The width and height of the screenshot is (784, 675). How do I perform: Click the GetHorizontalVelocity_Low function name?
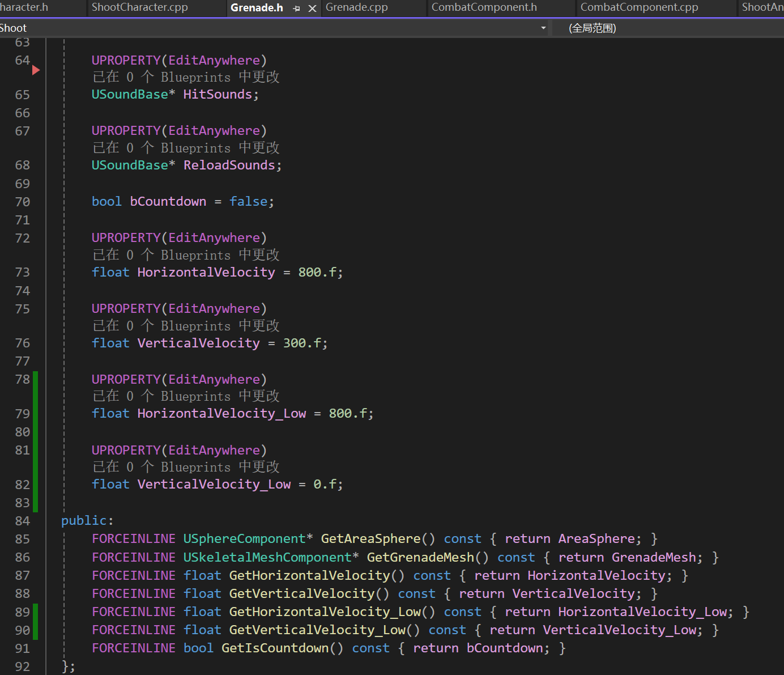pyautogui.click(x=325, y=612)
